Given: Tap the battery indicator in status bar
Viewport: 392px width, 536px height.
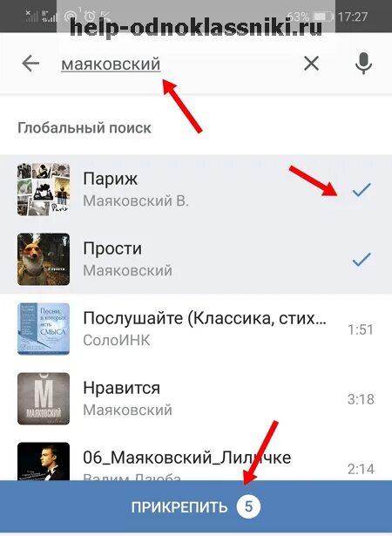Looking at the screenshot, I should click(322, 17).
